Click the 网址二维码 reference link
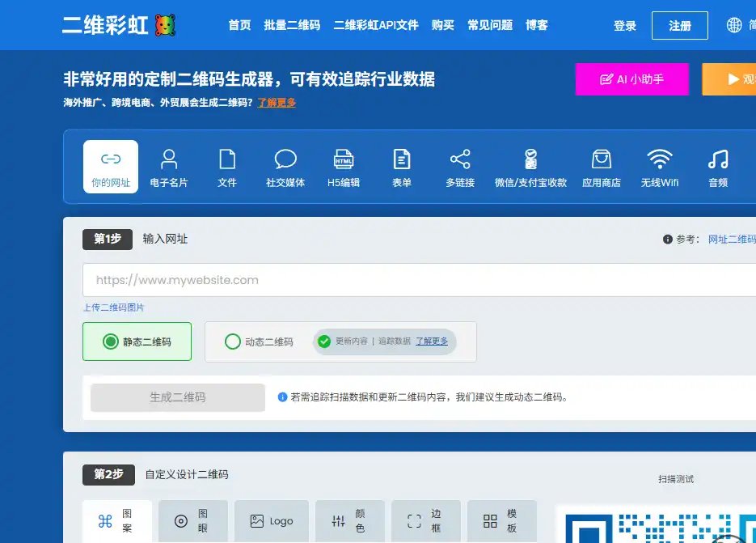Viewport: 756px width, 543px height. (732, 240)
